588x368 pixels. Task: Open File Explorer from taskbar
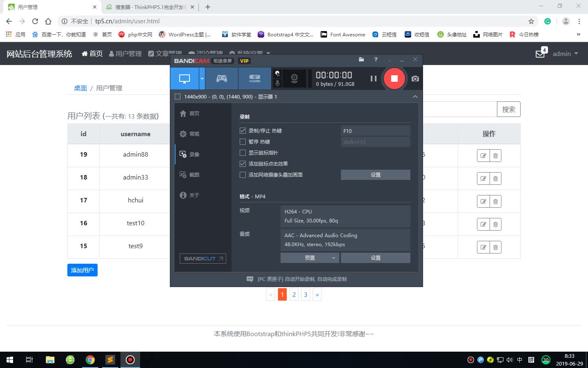(x=50, y=360)
